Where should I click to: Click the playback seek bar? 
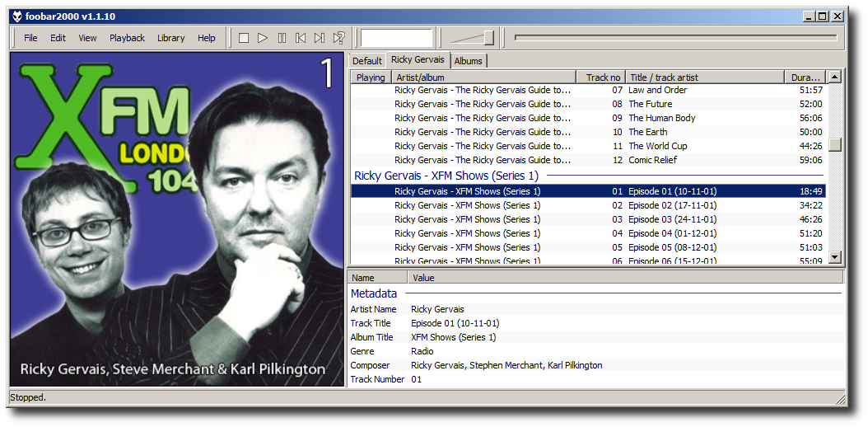coord(675,38)
